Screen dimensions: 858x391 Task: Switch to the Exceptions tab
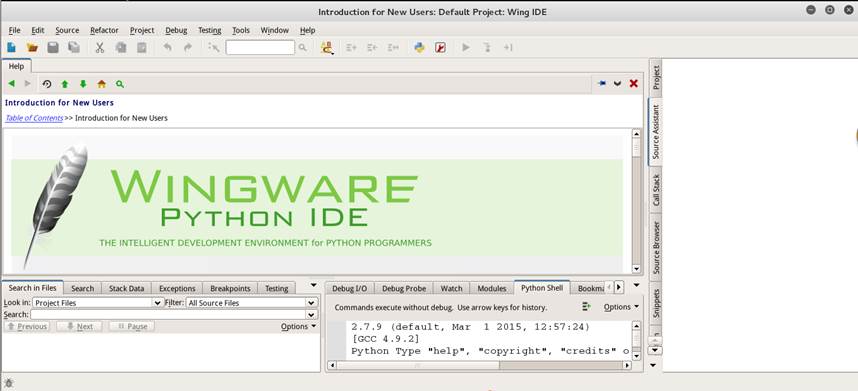(x=177, y=288)
